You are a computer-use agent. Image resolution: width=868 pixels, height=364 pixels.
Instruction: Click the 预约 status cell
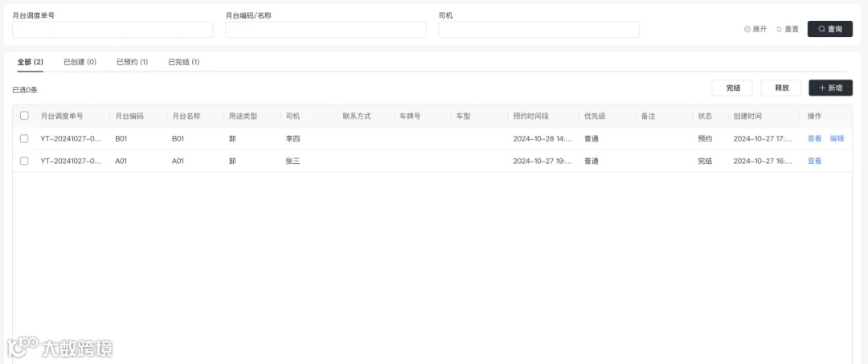pos(706,139)
